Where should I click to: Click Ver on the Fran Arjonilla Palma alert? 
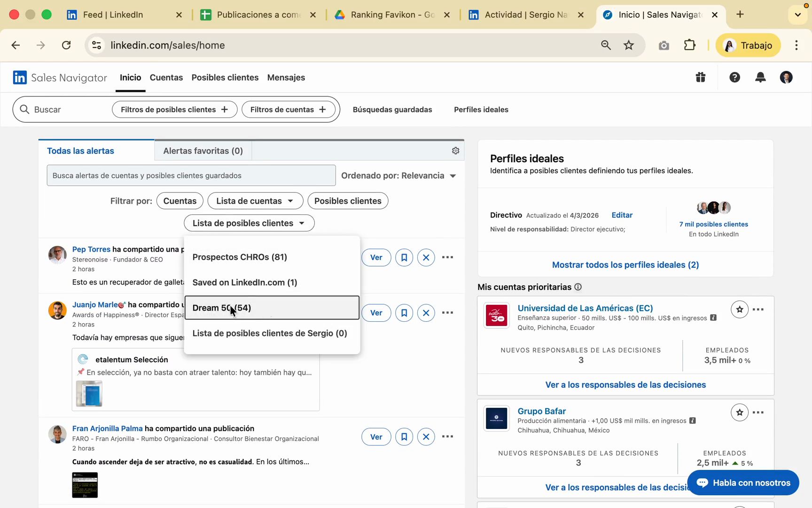pyautogui.click(x=376, y=437)
